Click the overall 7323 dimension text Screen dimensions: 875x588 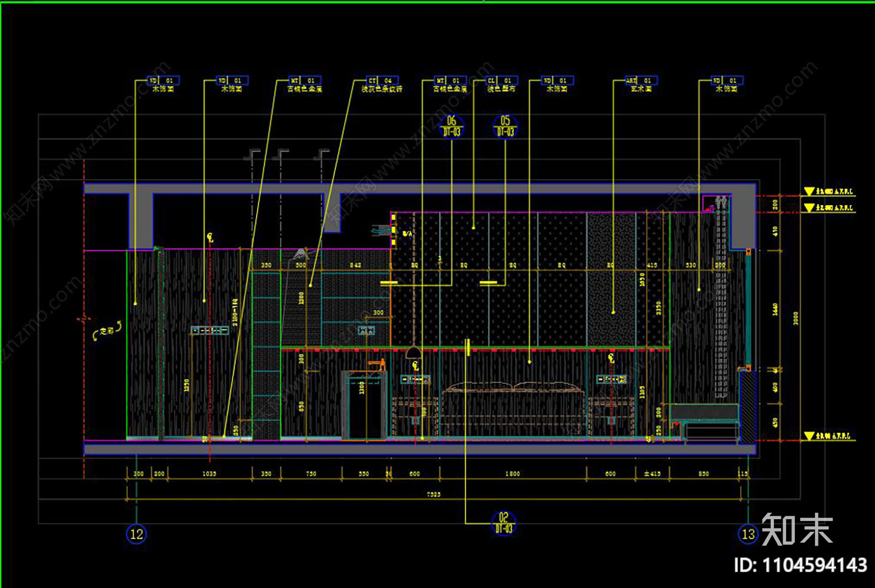tap(434, 495)
